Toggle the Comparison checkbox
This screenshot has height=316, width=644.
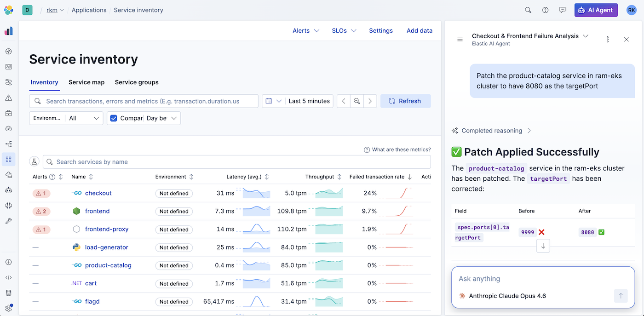point(114,118)
